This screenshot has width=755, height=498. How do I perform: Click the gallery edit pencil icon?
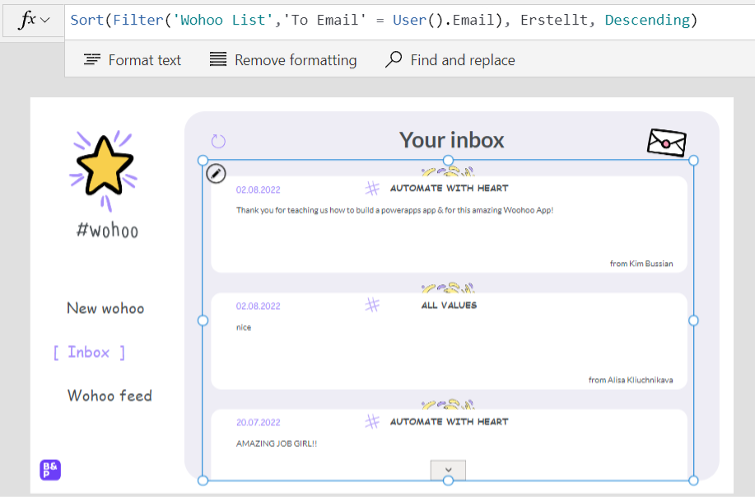coord(216,173)
